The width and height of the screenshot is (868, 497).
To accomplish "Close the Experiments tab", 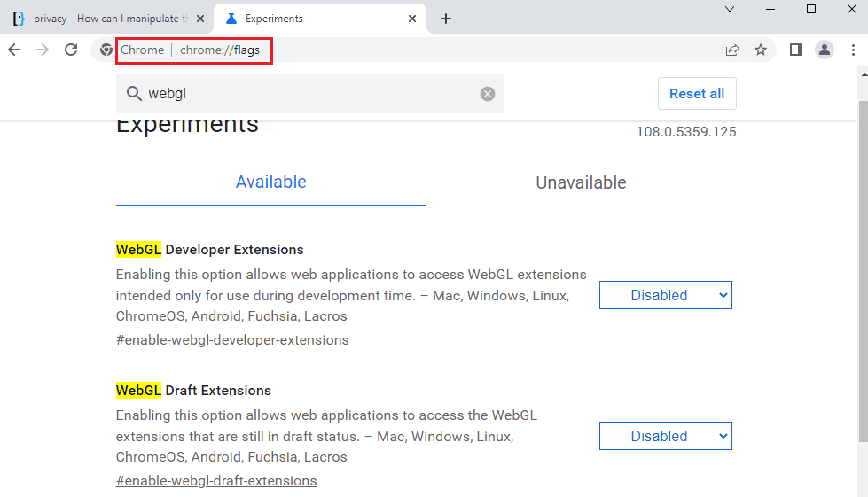I will [412, 19].
